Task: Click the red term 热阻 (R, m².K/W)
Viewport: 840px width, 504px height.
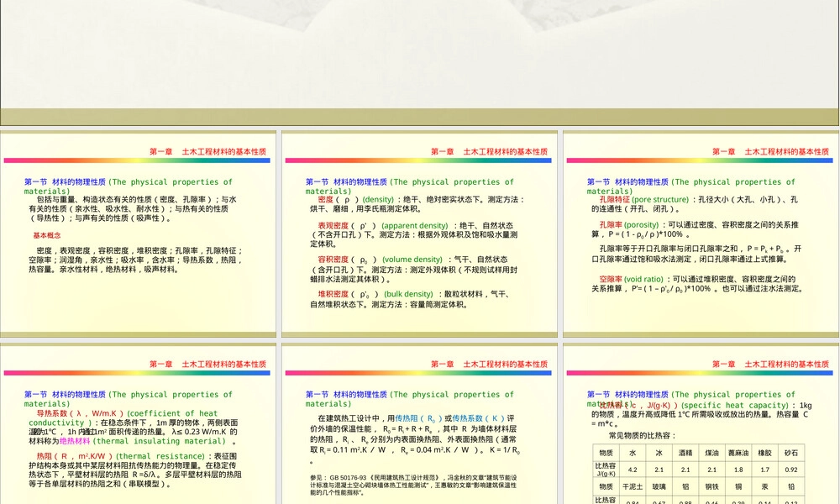Action: [75, 456]
